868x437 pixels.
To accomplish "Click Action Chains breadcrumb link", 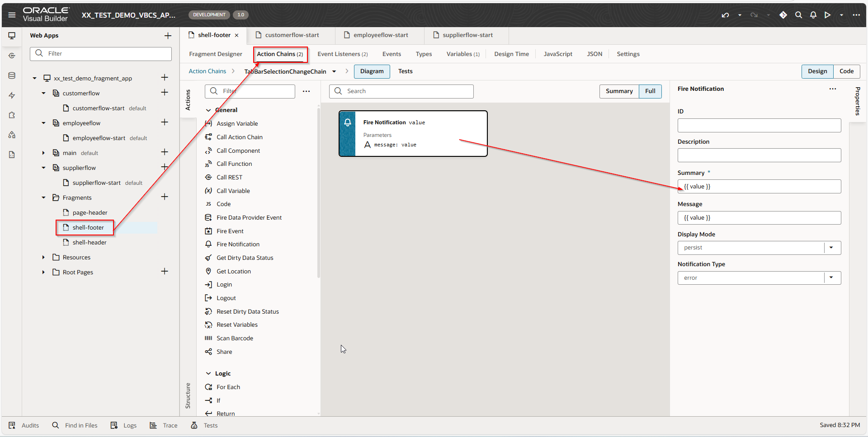I will 207,71.
